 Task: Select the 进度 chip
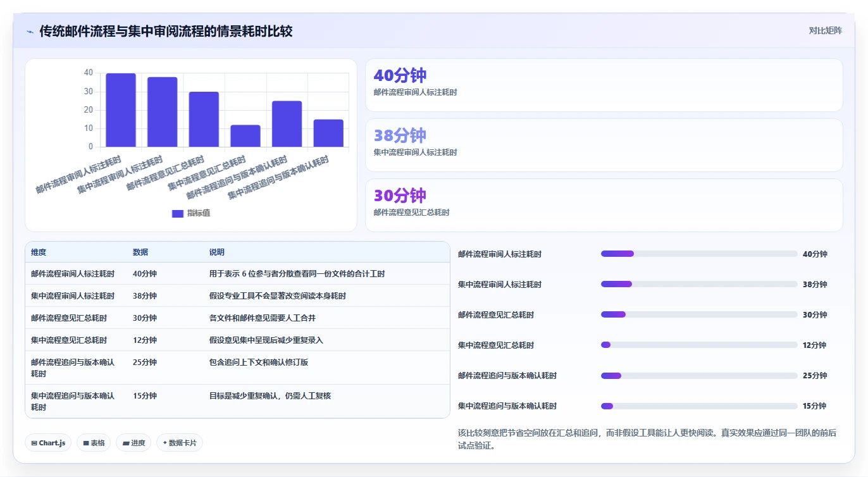click(133, 443)
